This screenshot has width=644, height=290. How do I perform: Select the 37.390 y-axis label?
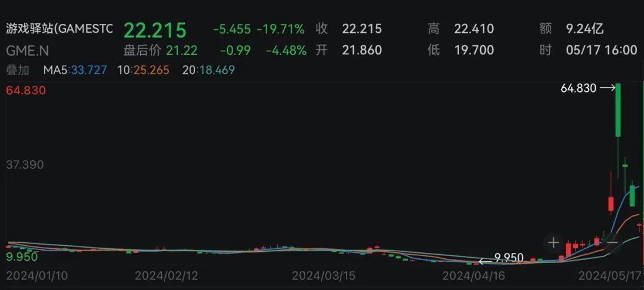pos(24,165)
